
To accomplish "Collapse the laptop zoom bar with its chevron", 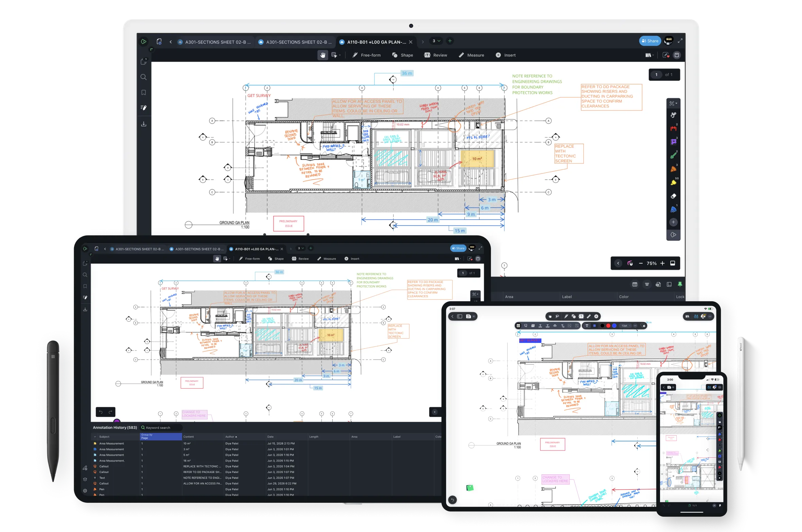I will [618, 264].
